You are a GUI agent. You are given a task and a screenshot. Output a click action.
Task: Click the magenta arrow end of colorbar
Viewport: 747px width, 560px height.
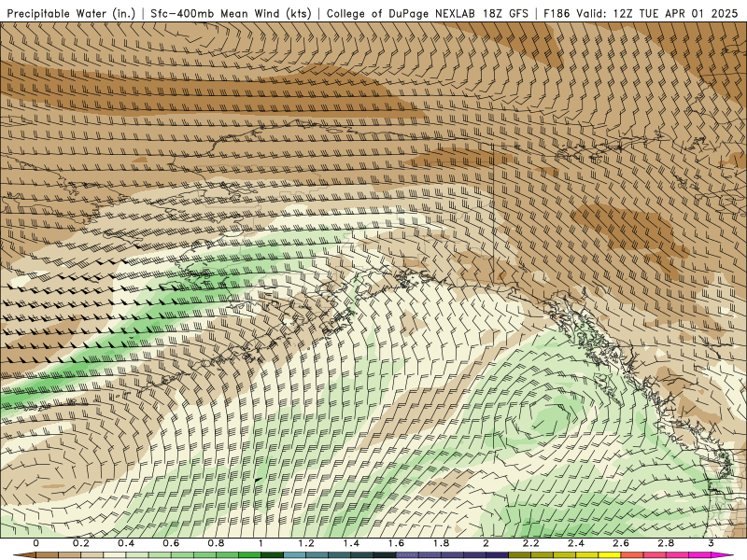pyautogui.click(x=720, y=555)
